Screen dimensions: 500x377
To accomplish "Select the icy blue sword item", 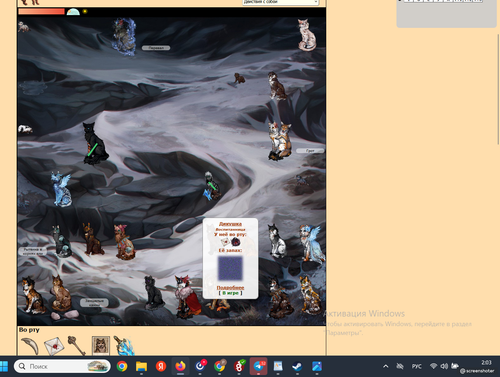I will (x=124, y=346).
